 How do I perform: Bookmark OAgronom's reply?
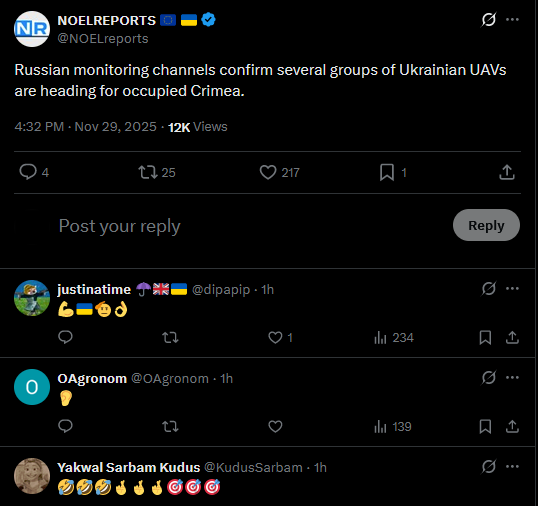485,426
